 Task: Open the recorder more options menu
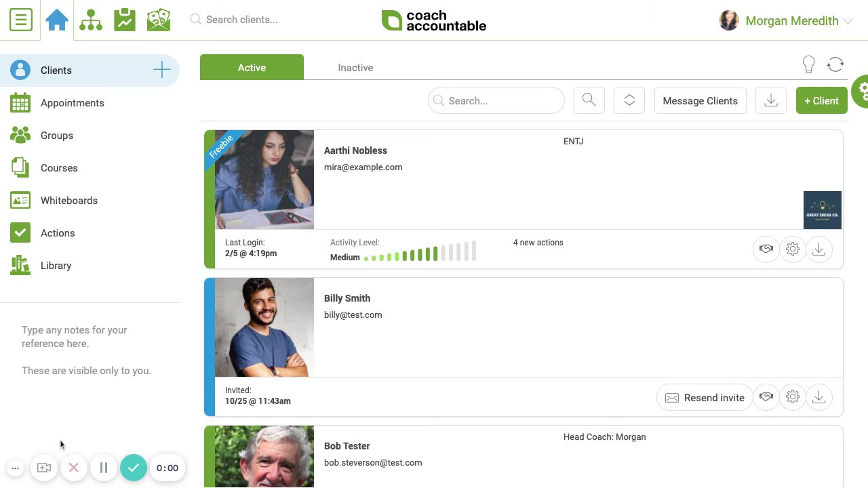(15, 468)
